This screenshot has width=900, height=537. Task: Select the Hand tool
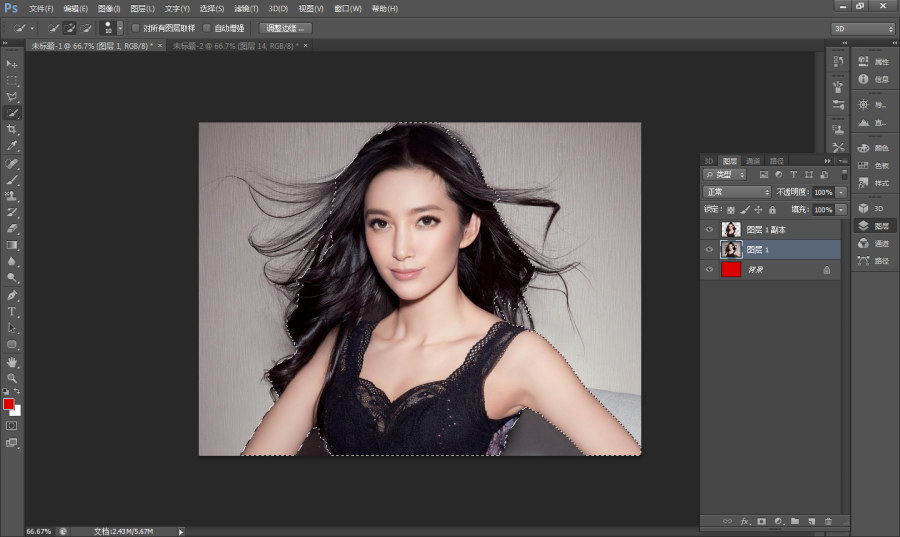point(11,362)
